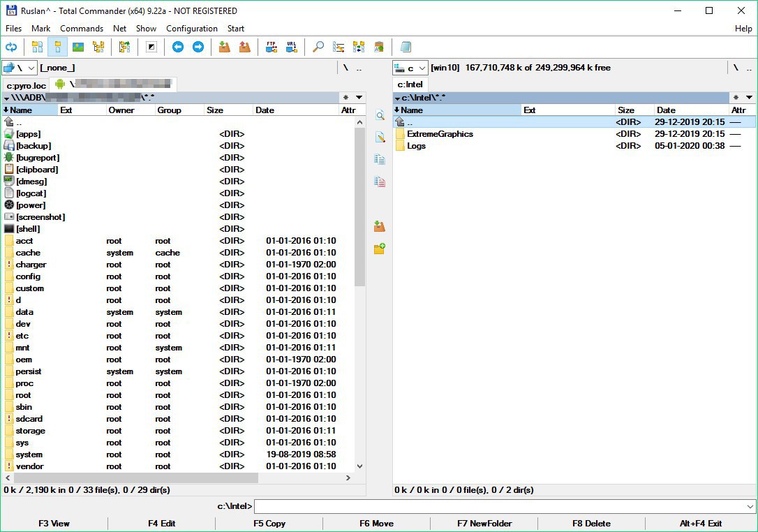The image size is (758, 532).
Task: Click the F6 Move button
Action: click(377, 524)
